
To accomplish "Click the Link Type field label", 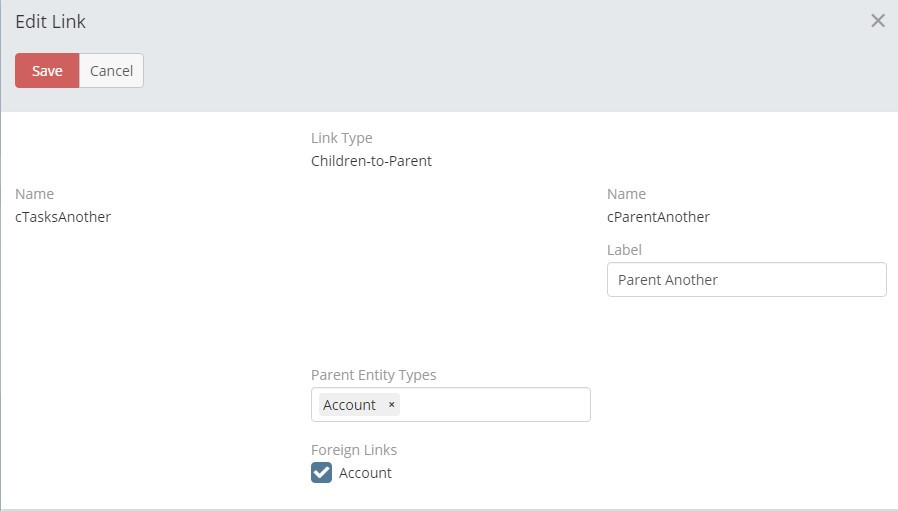I will [341, 138].
